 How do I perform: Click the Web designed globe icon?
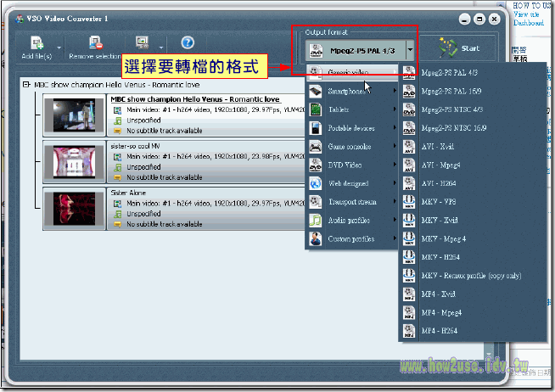[316, 183]
